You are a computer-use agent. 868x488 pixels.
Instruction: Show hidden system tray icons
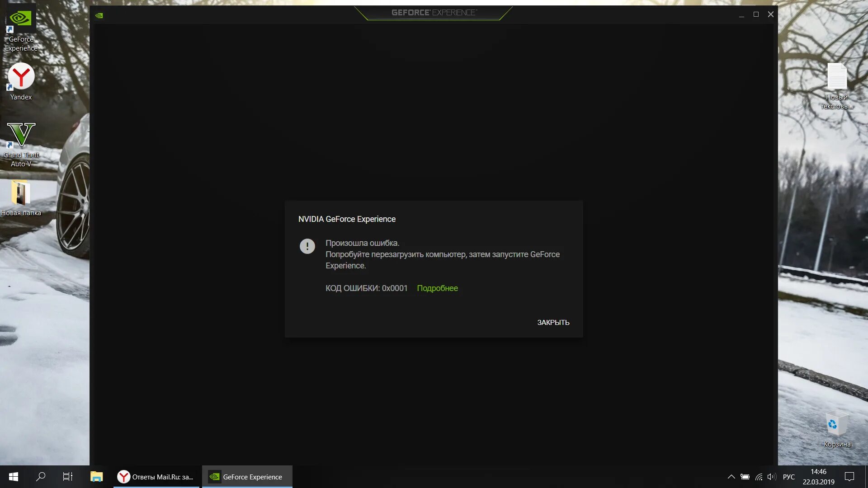731,477
